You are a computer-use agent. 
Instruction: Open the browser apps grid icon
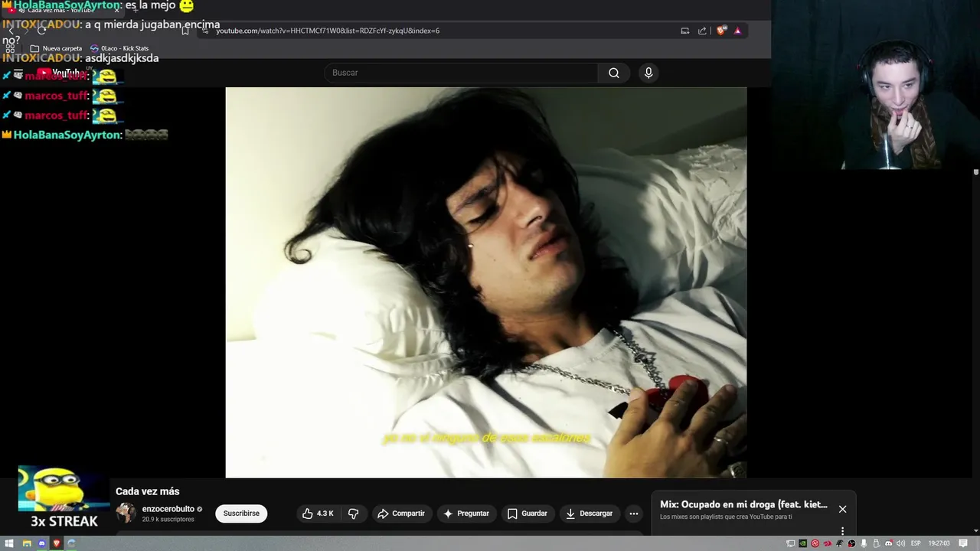tap(10, 48)
